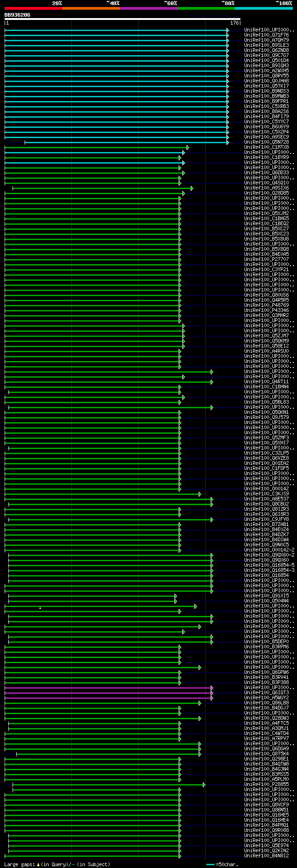Click the cyan segment of the identity legend
297x868 pixels.
(x=264, y=8)
